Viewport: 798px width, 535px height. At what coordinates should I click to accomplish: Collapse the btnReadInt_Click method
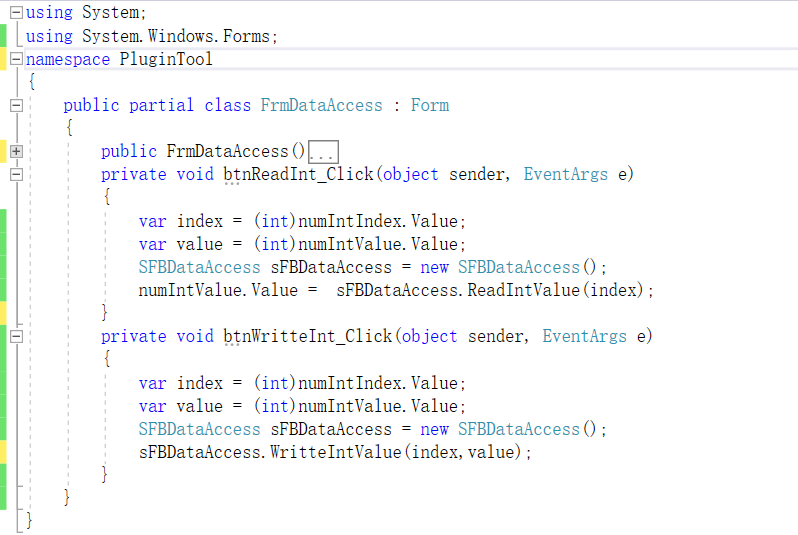click(16, 175)
